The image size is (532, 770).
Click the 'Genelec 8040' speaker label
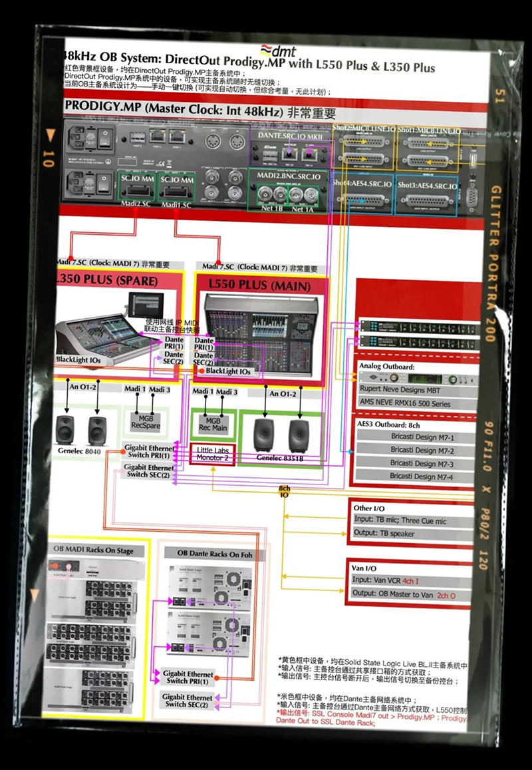(80, 451)
